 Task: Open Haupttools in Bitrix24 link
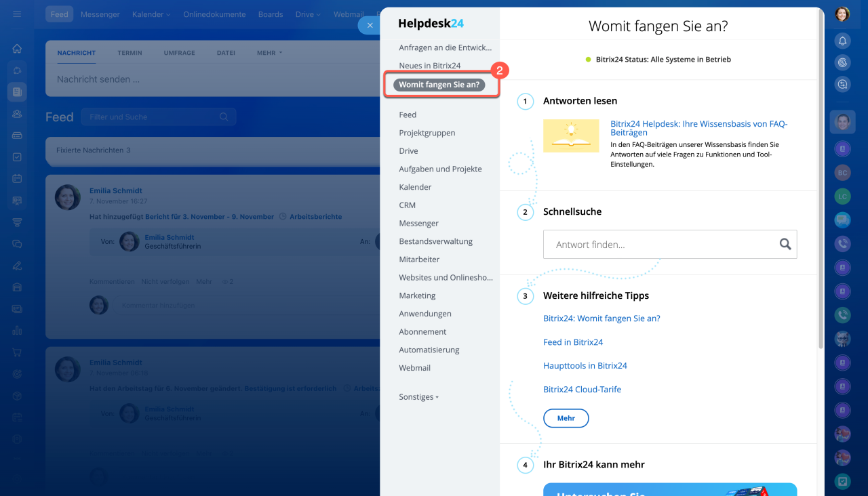coord(585,366)
